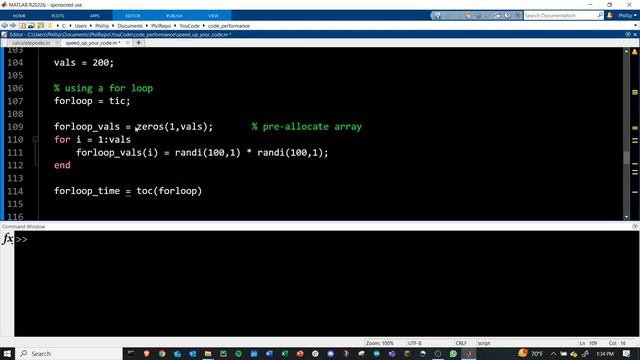Open Command Window actions menu button
Image resolution: width=640 pixels, height=360 pixels.
point(635,226)
